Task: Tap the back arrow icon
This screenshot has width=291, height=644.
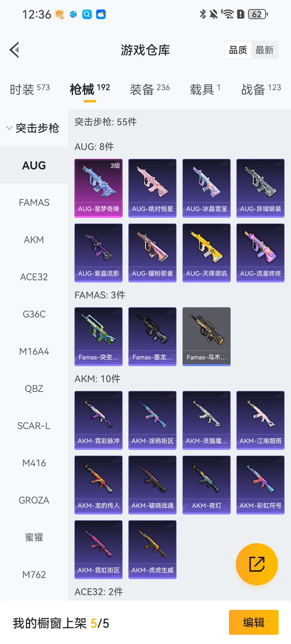Action: [14, 50]
